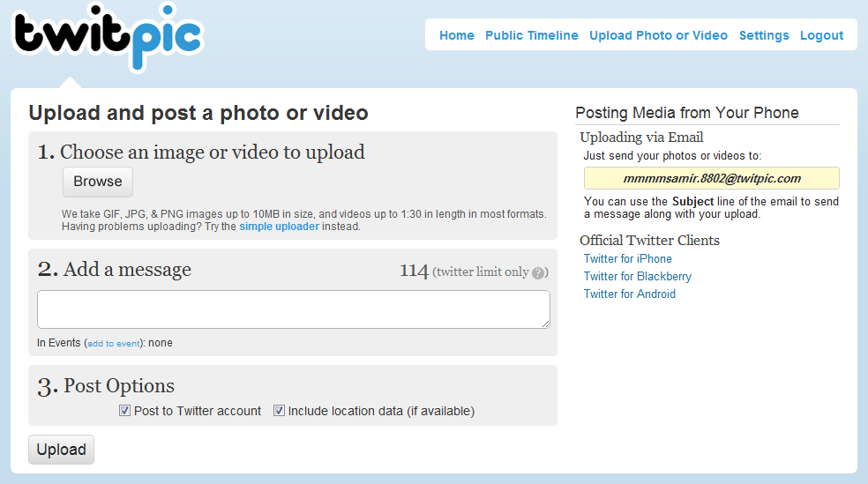This screenshot has height=484, width=868.
Task: Open the Twitter for iPhone link
Action: click(628, 259)
